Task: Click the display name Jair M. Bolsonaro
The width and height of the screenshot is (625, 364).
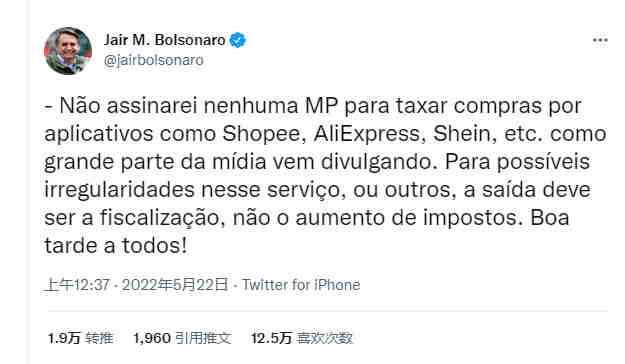Action: (165, 40)
